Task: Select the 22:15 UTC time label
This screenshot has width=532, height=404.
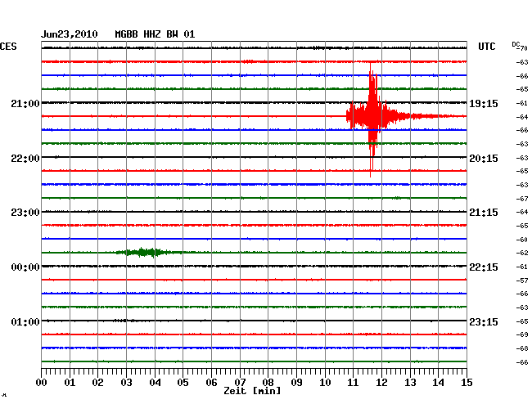Action: 484,267
